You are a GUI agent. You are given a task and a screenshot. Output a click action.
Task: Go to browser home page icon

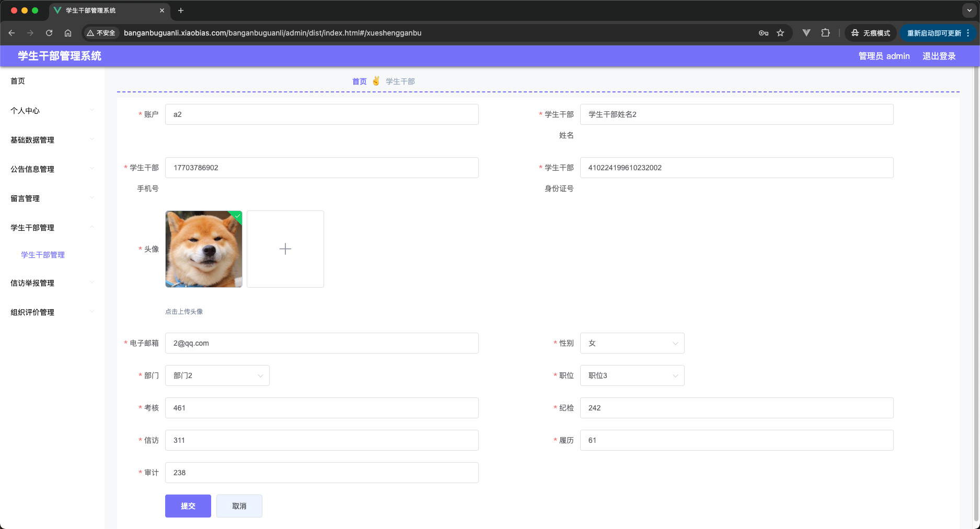pos(68,33)
